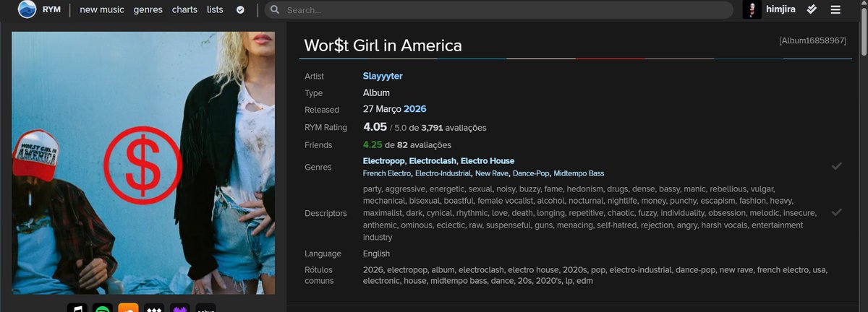
Task: Enlarge the Wor$t Girl in America cover art
Action: click(x=143, y=162)
